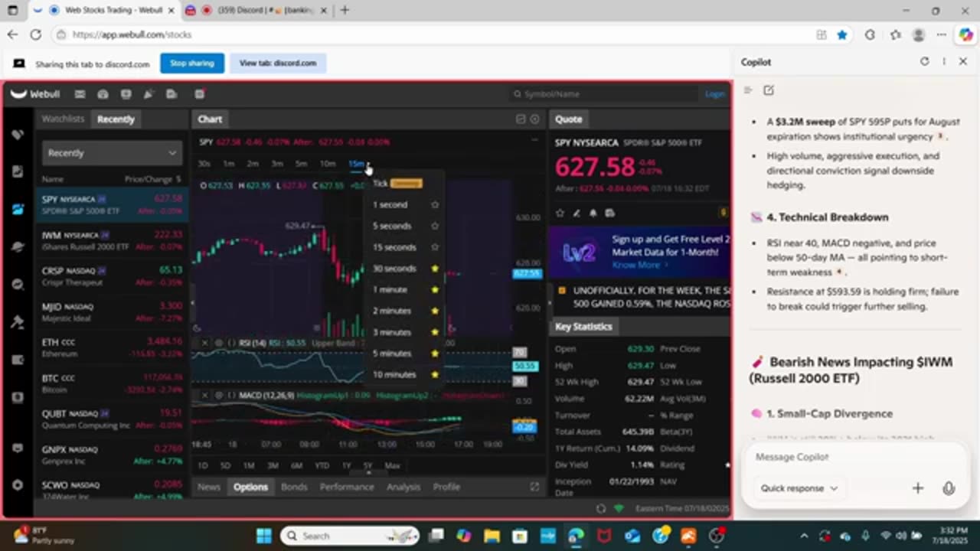Click the close icon on the MACD indicator
Image resolution: width=980 pixels, height=551 pixels.
[x=204, y=395]
